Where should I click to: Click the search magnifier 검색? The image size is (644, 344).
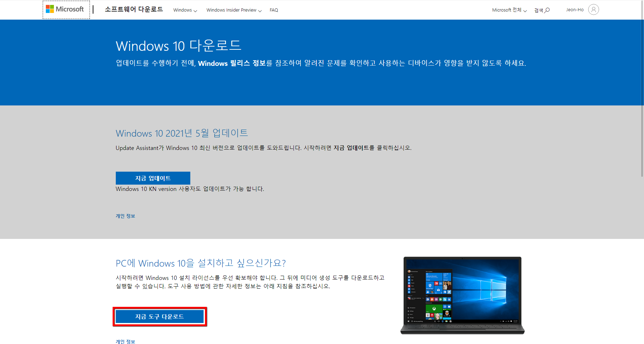coord(542,10)
